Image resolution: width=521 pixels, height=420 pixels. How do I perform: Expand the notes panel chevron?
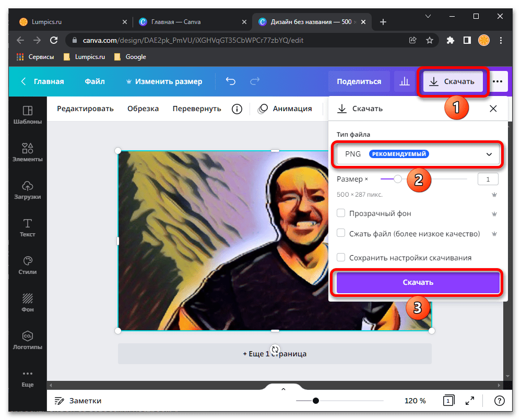283,389
